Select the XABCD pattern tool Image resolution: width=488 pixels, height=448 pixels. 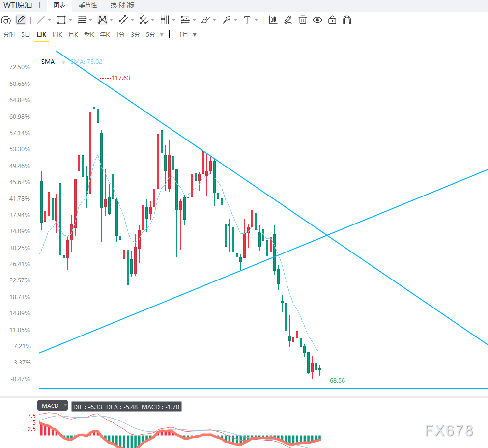(x=102, y=20)
